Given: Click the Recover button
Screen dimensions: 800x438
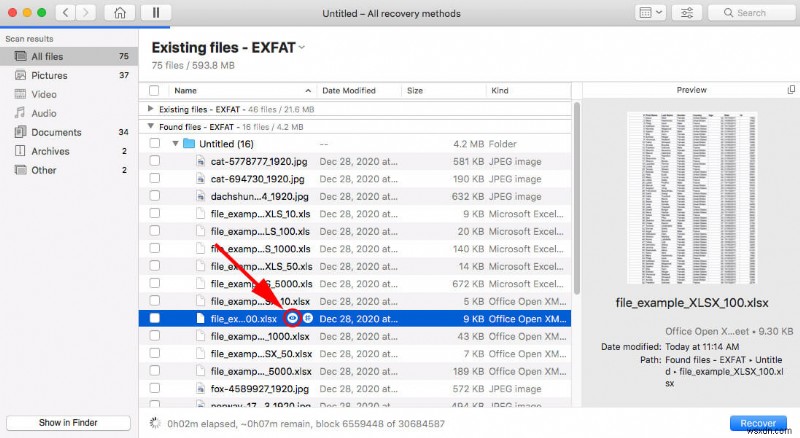Looking at the screenshot, I should pyautogui.click(x=758, y=423).
